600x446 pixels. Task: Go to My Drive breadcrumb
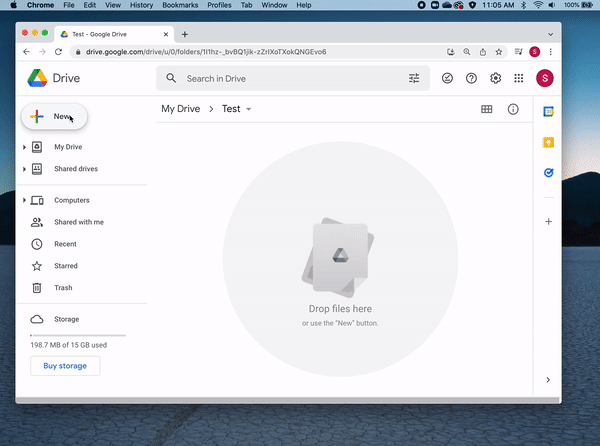[181, 109]
